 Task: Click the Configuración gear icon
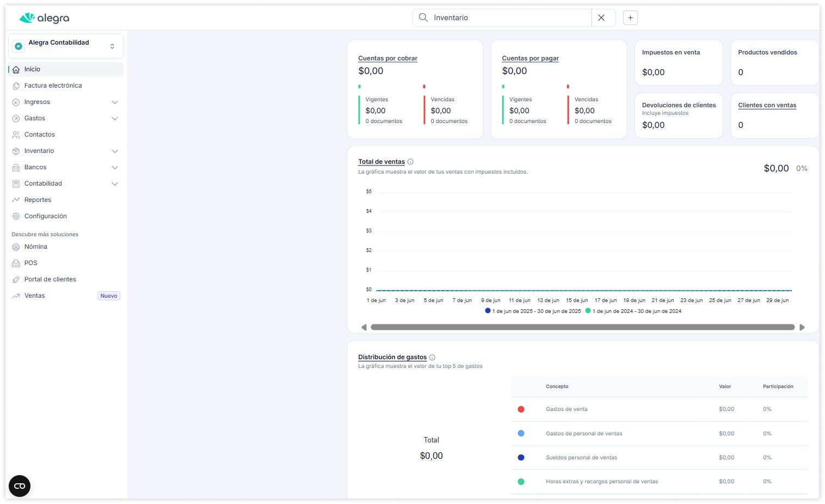16,216
